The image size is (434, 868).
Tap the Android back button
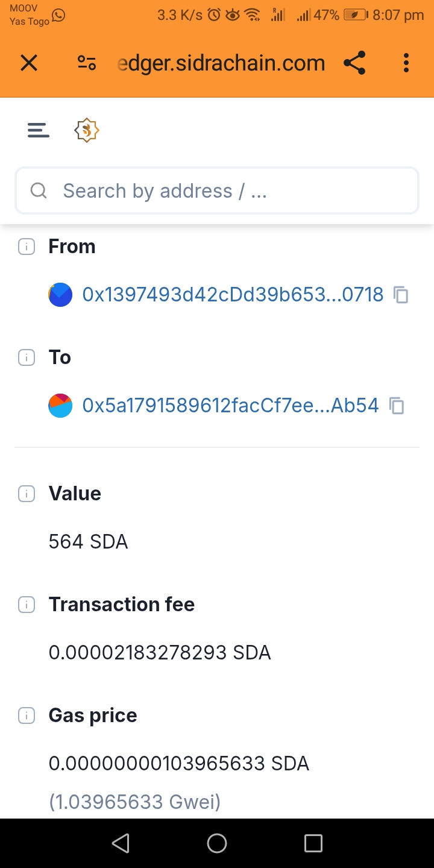pyautogui.click(x=121, y=843)
